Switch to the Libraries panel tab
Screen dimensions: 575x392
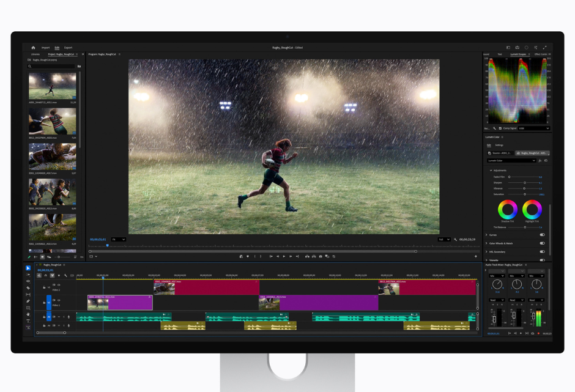[35, 54]
